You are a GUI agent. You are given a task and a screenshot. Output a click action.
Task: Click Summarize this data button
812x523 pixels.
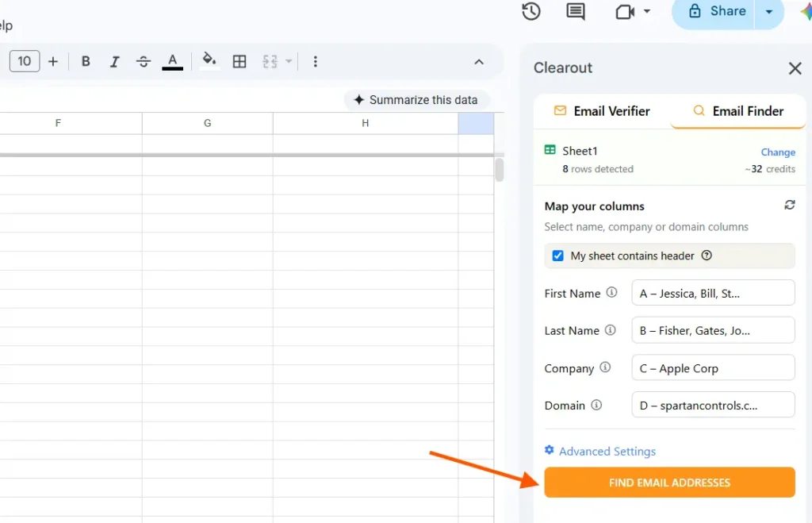click(416, 99)
